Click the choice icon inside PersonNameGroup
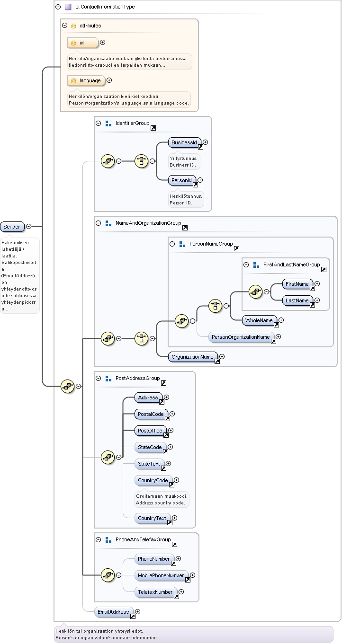The width and height of the screenshot is (342, 644). coord(216,305)
